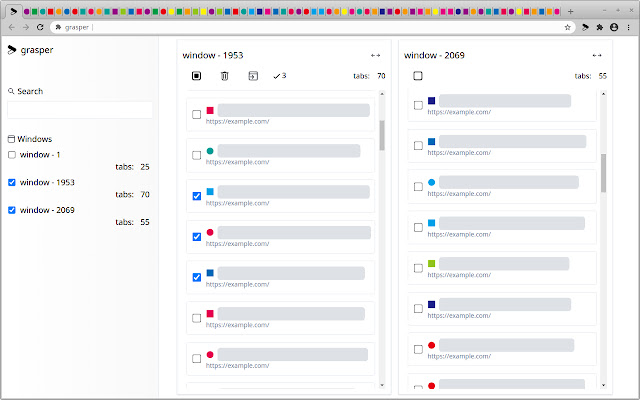Screen dimensions: 640x400
Task: Uncheck window - 1953 in the sidebar
Action: [x=12, y=182]
